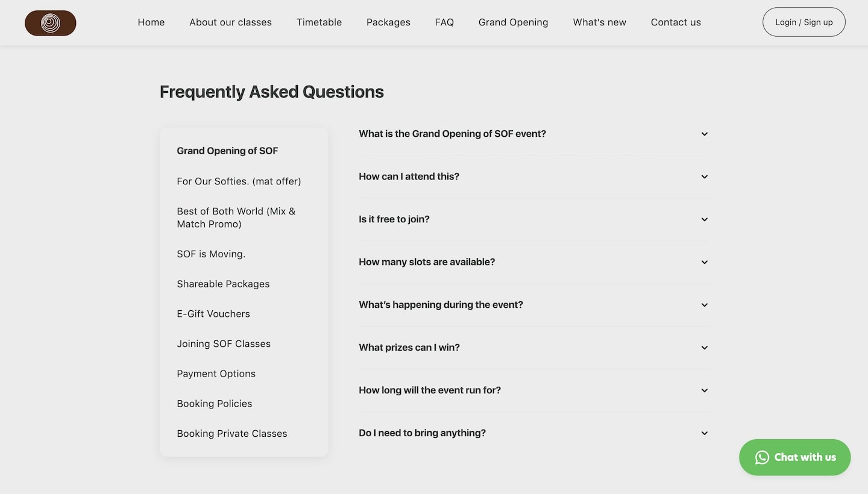Image resolution: width=868 pixels, height=494 pixels.
Task: Open the Timetable menu item
Action: [x=319, y=22]
